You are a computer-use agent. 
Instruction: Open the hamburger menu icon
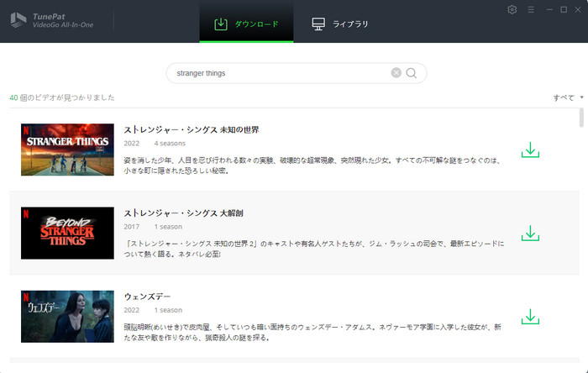tap(531, 9)
